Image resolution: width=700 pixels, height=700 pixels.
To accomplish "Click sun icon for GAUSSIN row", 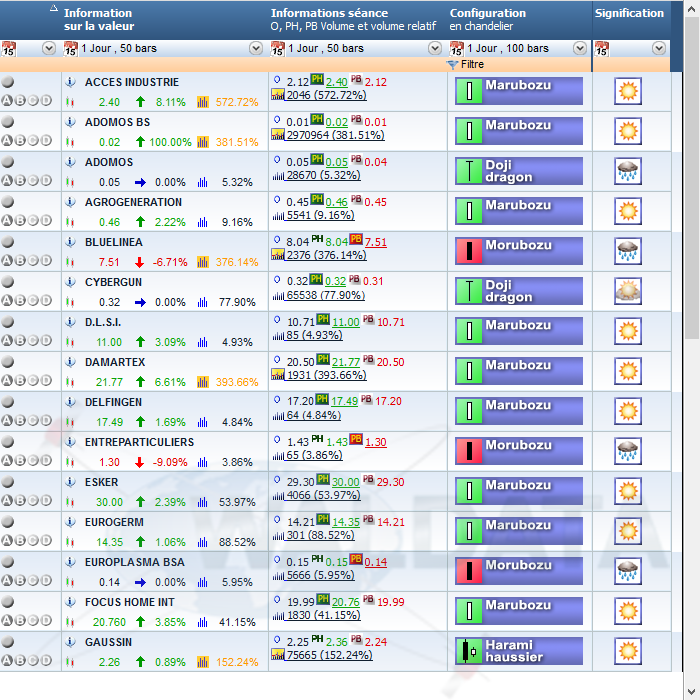I will [x=628, y=651].
